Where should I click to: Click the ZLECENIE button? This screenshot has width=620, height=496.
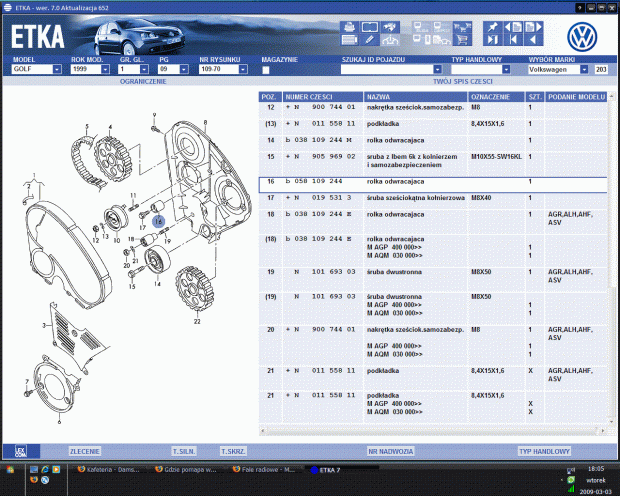[x=85, y=451]
